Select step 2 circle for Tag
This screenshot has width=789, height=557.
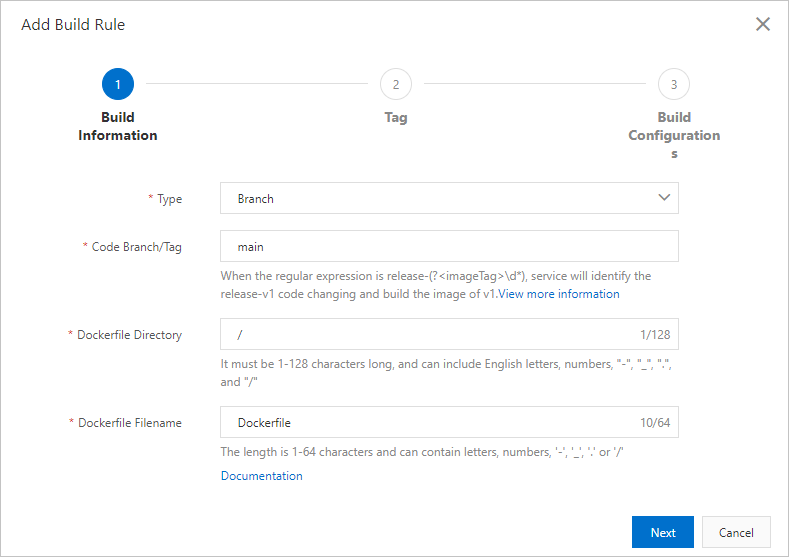(396, 84)
